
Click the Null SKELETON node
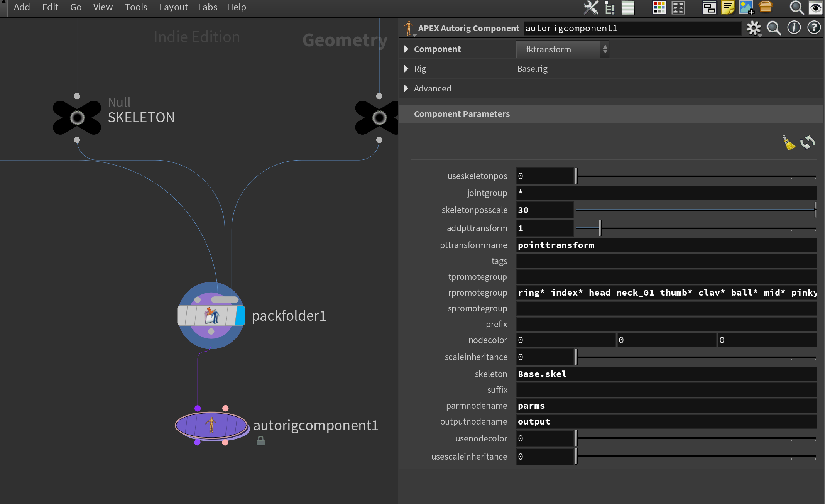click(x=77, y=117)
